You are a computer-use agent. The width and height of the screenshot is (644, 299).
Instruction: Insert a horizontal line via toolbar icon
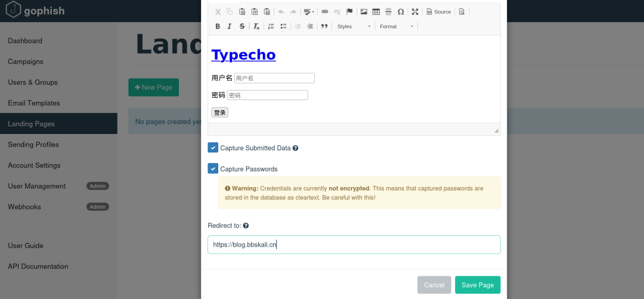point(388,12)
